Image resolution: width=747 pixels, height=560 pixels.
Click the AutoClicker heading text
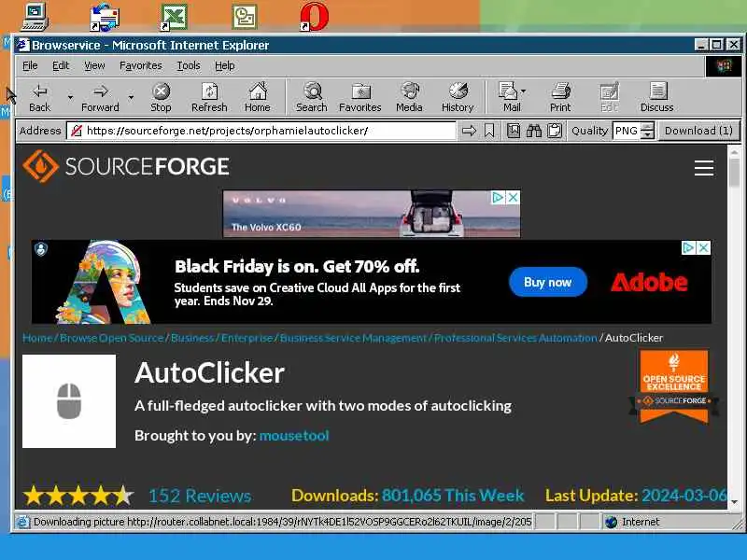click(x=209, y=372)
